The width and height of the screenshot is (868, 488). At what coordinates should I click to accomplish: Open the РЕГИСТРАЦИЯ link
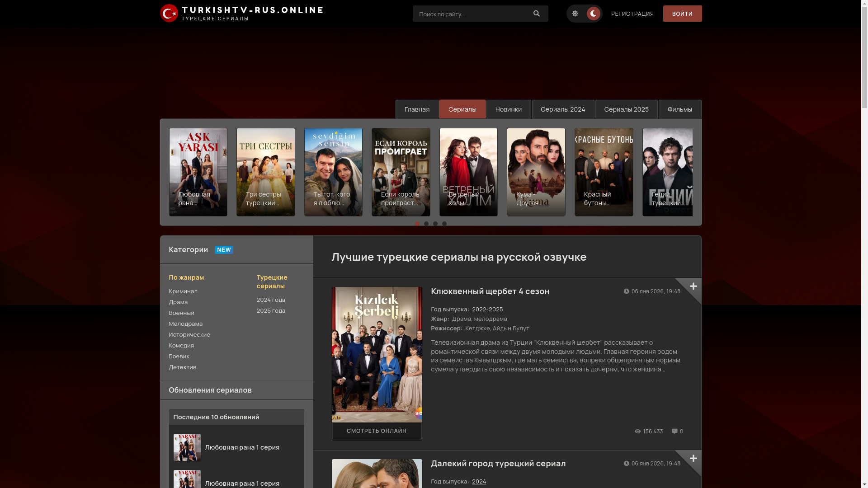632,14
